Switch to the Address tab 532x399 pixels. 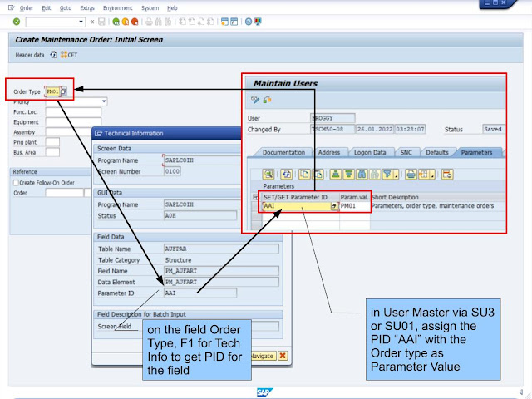(x=329, y=152)
